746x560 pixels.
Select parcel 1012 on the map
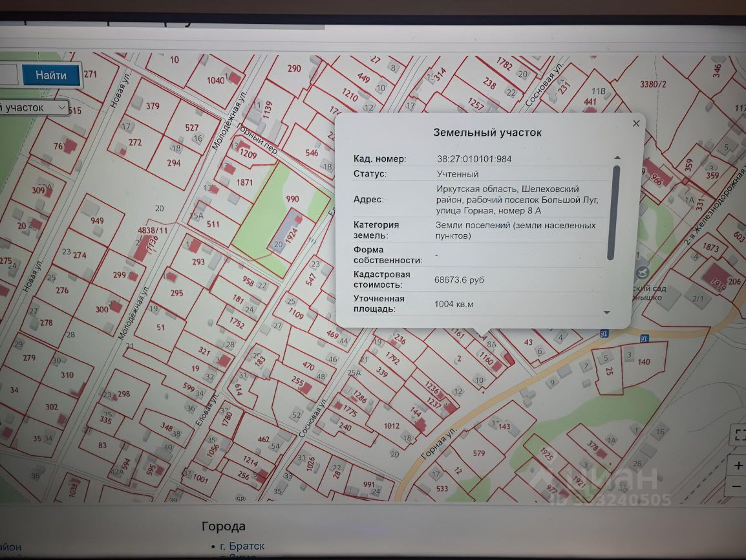pyautogui.click(x=392, y=426)
